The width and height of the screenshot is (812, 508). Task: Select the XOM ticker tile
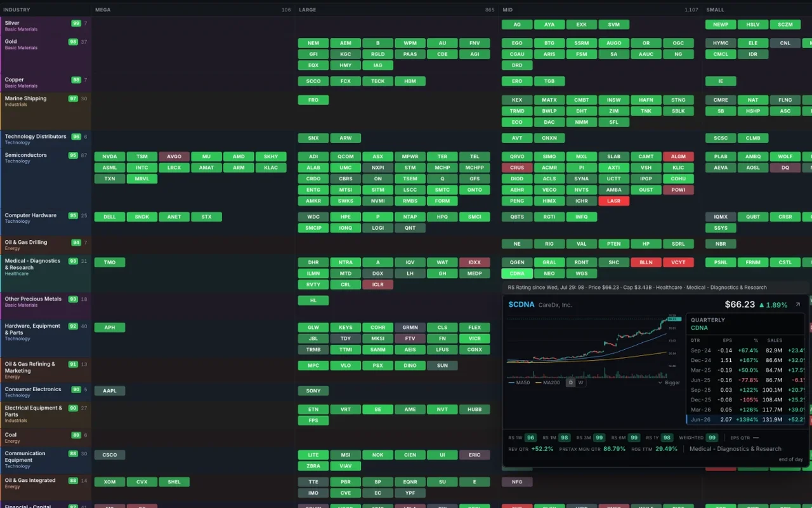(110, 482)
